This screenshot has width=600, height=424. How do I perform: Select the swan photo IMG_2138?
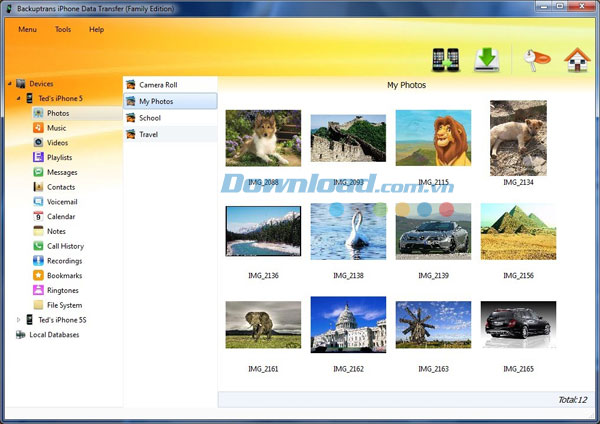348,231
